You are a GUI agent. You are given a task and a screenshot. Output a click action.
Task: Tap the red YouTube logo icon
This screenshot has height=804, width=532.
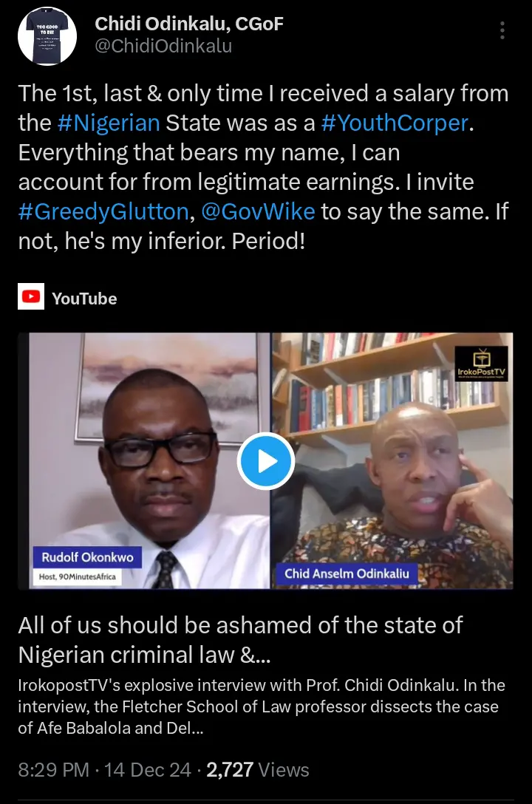[x=31, y=296]
